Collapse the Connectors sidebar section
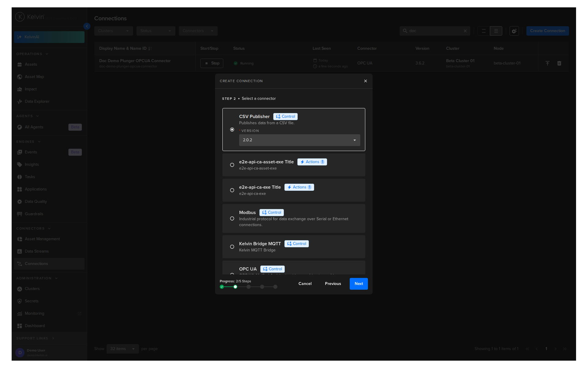The width and height of the screenshot is (588, 368). (33, 228)
